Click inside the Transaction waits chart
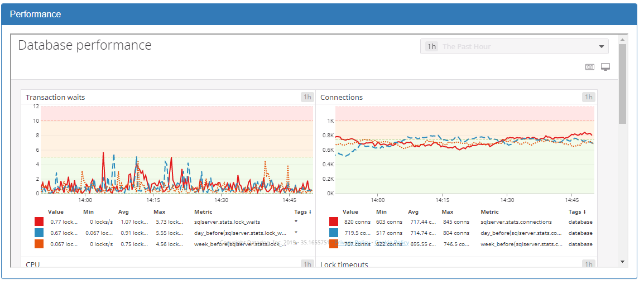644x284 pixels. [177, 150]
